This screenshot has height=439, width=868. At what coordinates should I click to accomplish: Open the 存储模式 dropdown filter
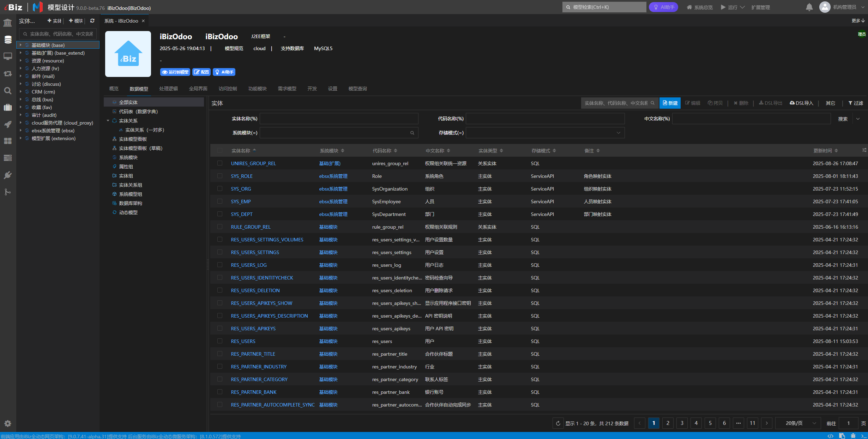pos(545,133)
